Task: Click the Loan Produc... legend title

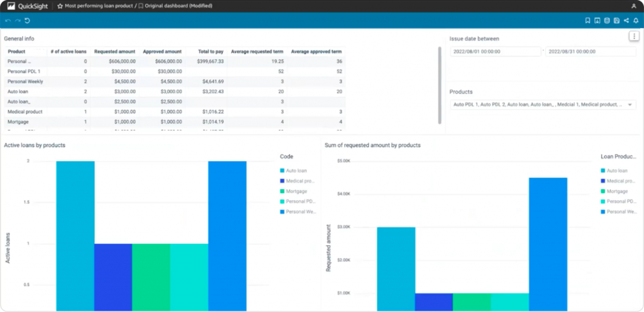Action: point(619,157)
